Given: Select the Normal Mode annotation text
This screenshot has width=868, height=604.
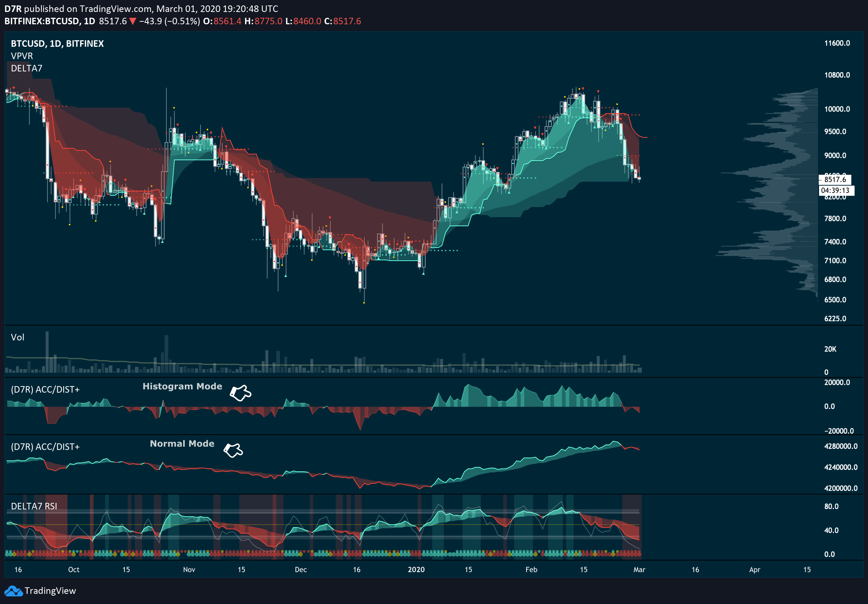Looking at the screenshot, I should point(182,444).
